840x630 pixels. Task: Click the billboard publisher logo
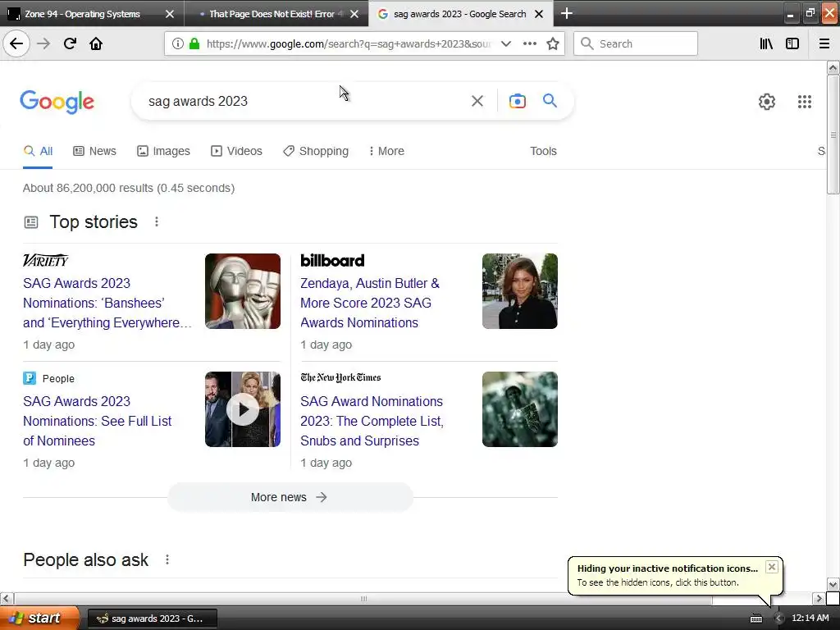(332, 260)
